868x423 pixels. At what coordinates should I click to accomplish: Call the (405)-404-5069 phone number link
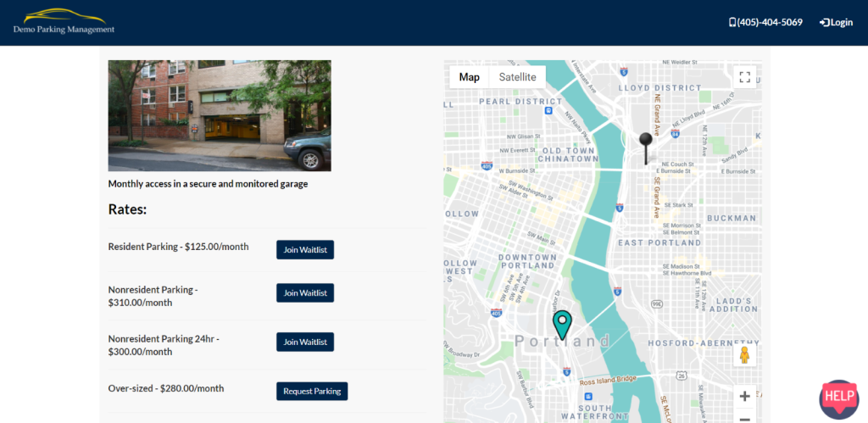click(770, 22)
